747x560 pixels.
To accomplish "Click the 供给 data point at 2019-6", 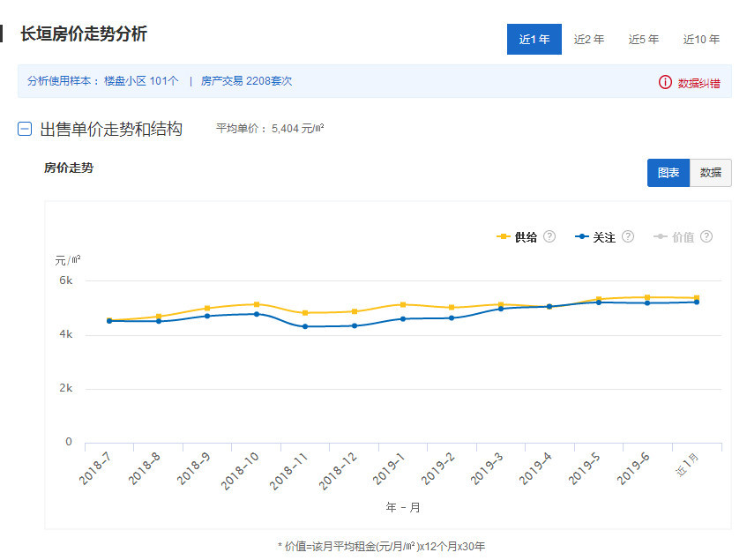I will (x=647, y=297).
